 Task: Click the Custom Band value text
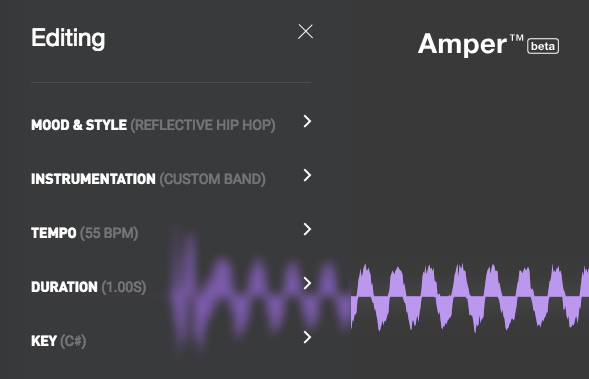click(213, 179)
